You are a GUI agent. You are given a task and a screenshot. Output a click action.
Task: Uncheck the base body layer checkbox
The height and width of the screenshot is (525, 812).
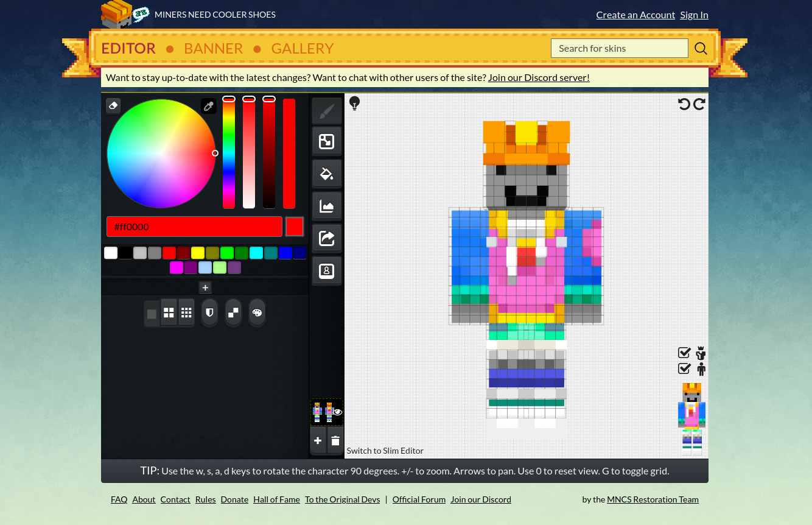684,368
